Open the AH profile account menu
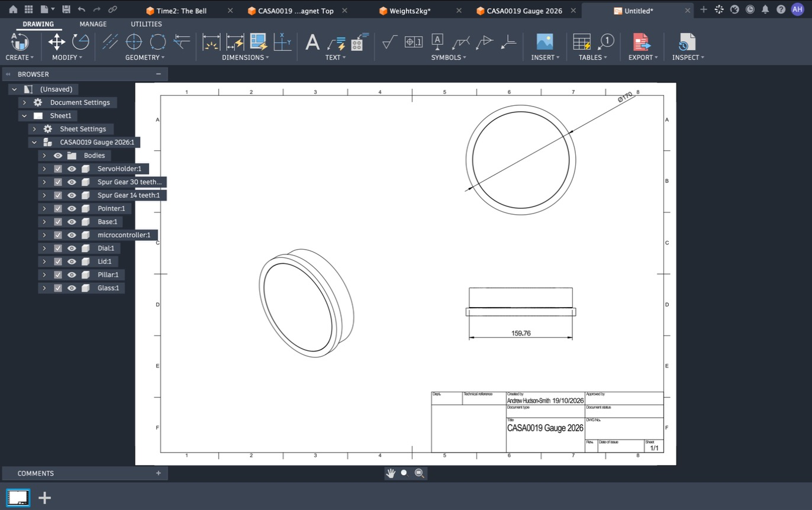Image resolution: width=812 pixels, height=510 pixels. click(x=797, y=9)
